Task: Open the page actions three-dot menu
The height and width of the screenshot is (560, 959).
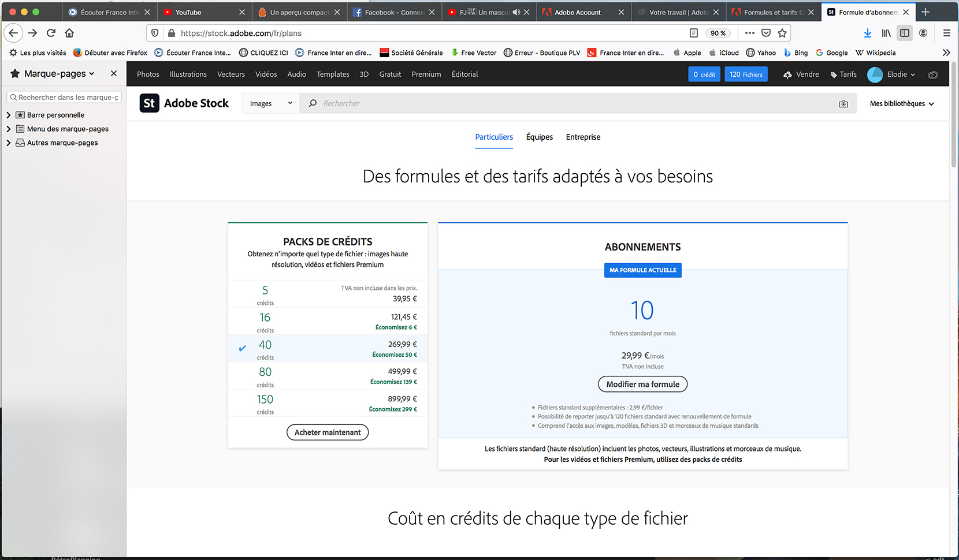Action: pyautogui.click(x=750, y=33)
